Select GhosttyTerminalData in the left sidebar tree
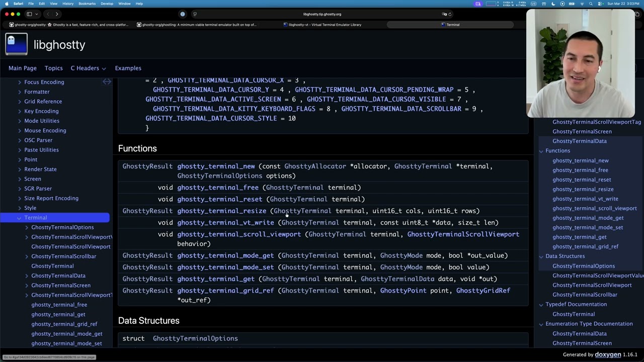 coord(58,276)
